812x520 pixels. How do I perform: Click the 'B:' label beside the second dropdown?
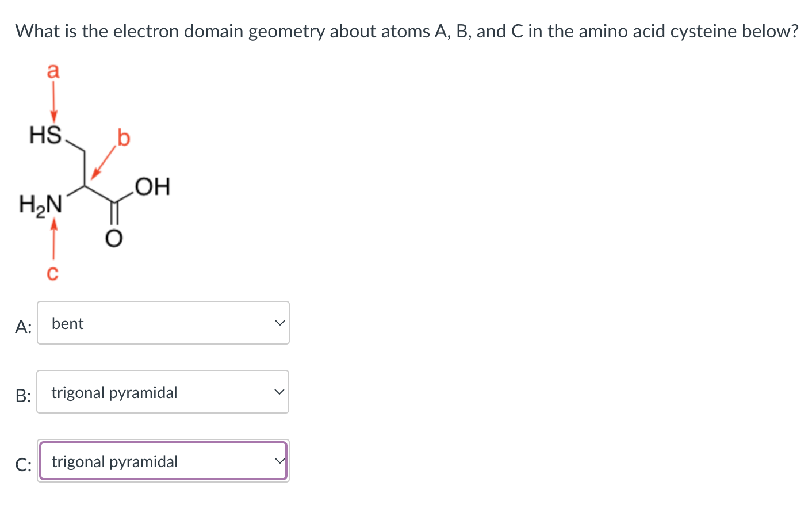(x=24, y=396)
